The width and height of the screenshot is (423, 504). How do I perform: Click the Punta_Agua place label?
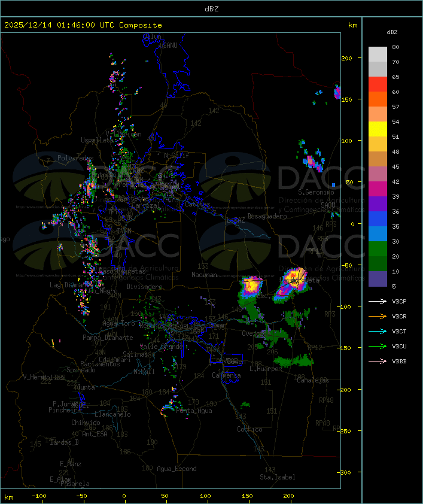(x=194, y=411)
